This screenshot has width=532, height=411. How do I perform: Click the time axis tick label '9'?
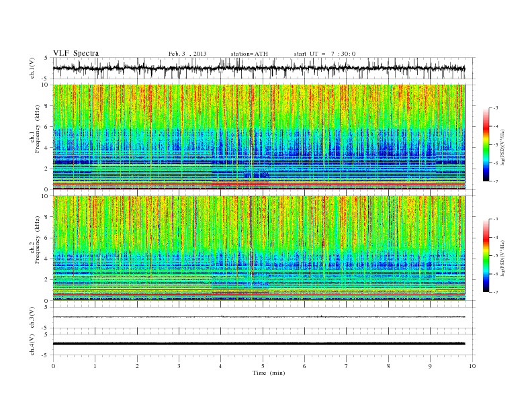pyautogui.click(x=430, y=366)
